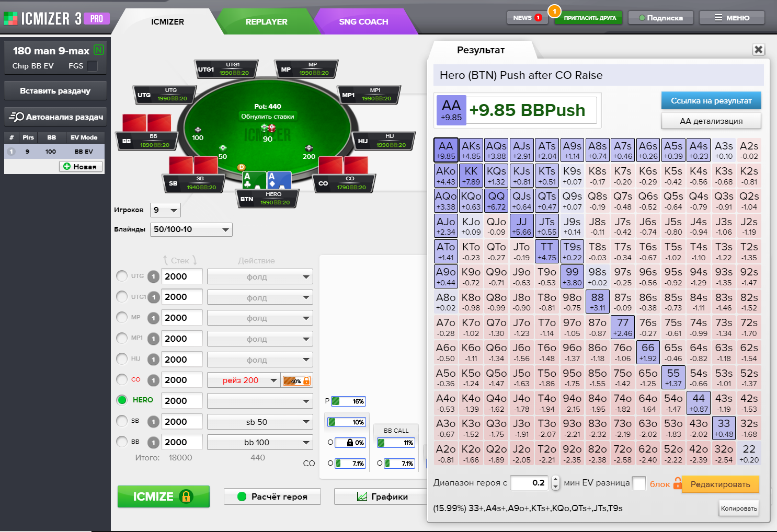Select the BB radio button
This screenshot has height=532, width=777.
(122, 442)
